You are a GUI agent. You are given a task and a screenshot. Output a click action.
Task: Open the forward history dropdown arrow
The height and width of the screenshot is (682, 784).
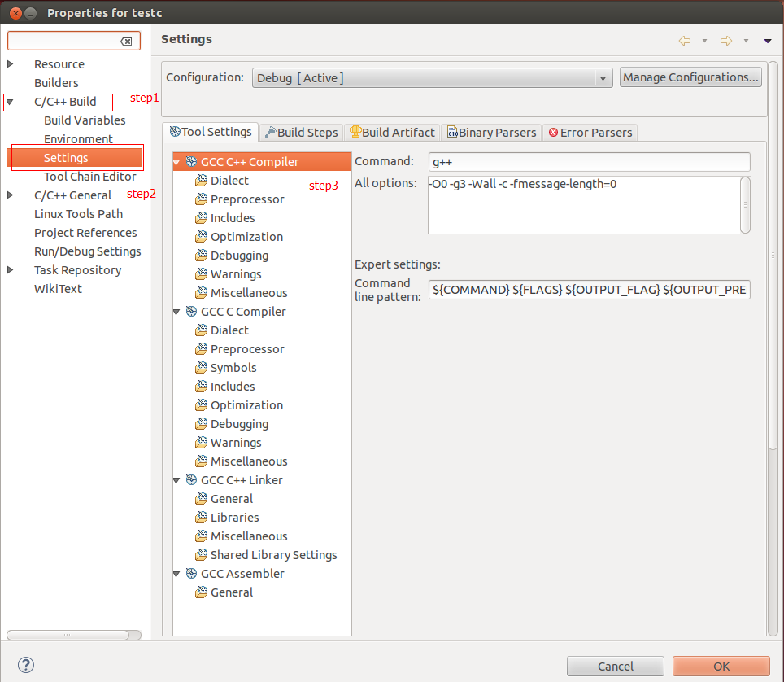(x=746, y=41)
